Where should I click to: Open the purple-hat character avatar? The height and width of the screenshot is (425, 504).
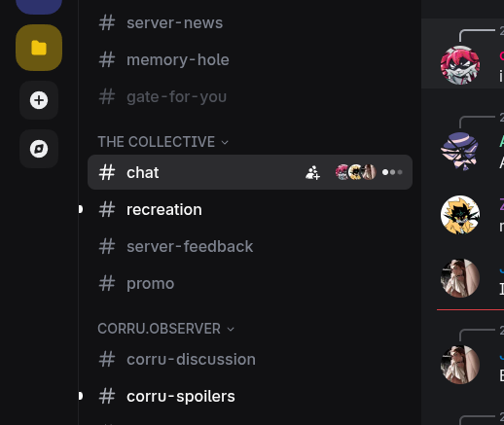[460, 151]
